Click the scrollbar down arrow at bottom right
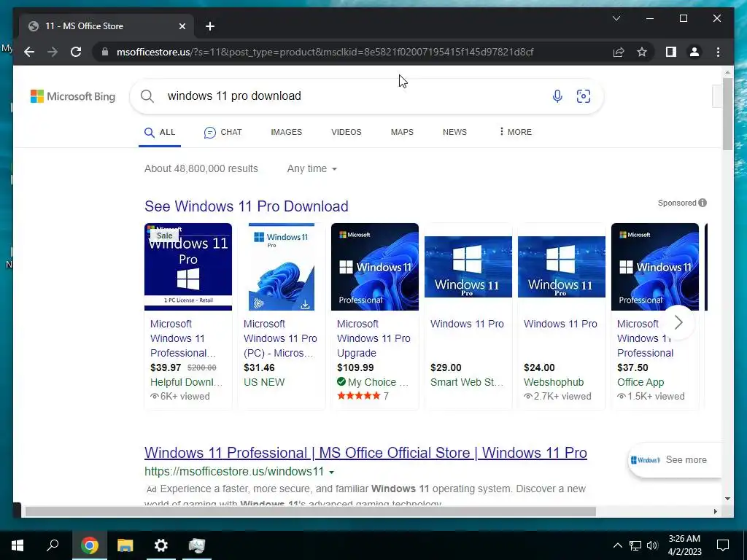 (x=727, y=499)
